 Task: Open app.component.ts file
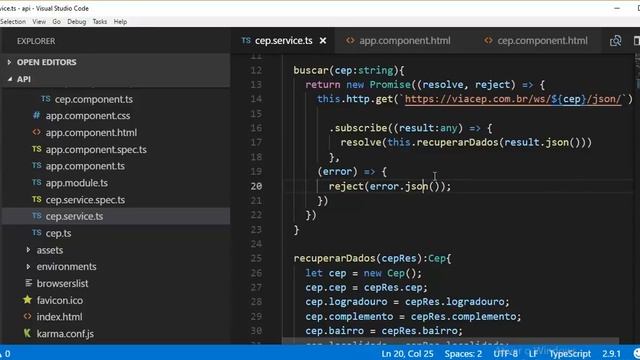[x=85, y=166]
